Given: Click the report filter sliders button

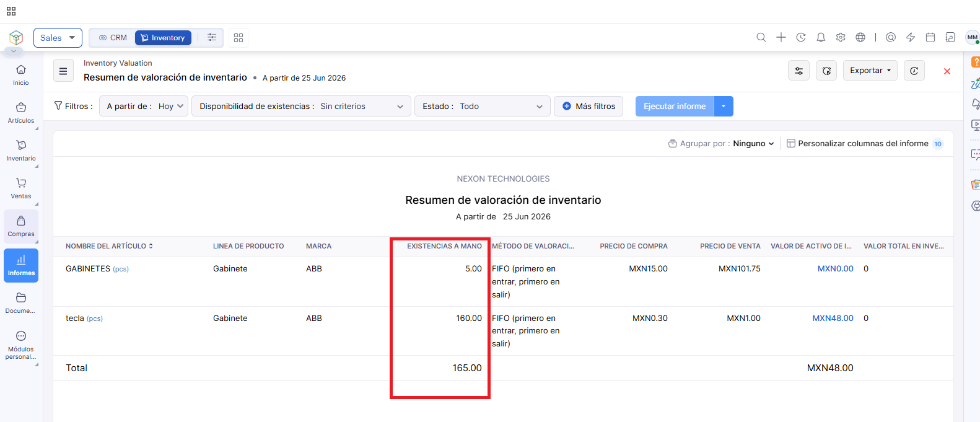Looking at the screenshot, I should [798, 71].
